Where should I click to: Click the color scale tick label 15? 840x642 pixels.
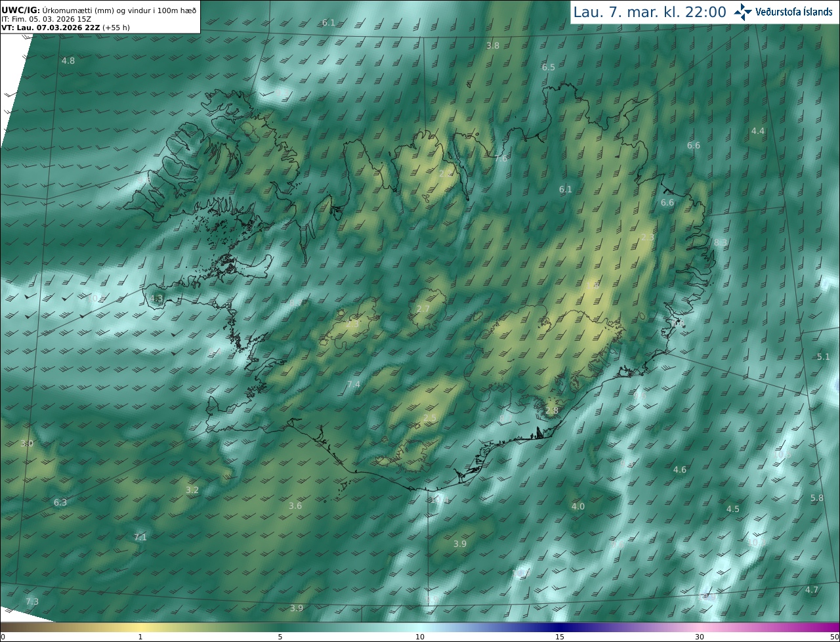point(559,637)
